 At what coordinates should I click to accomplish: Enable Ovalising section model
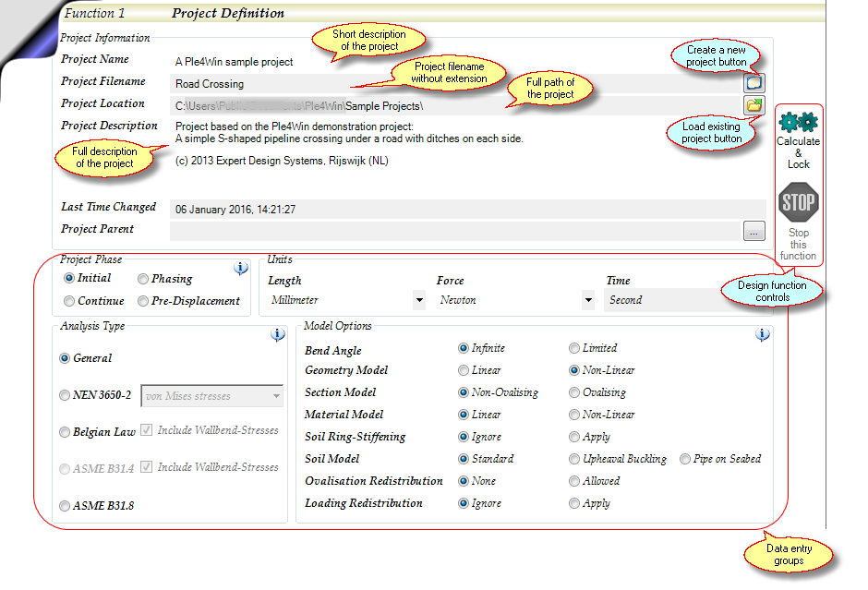[574, 392]
